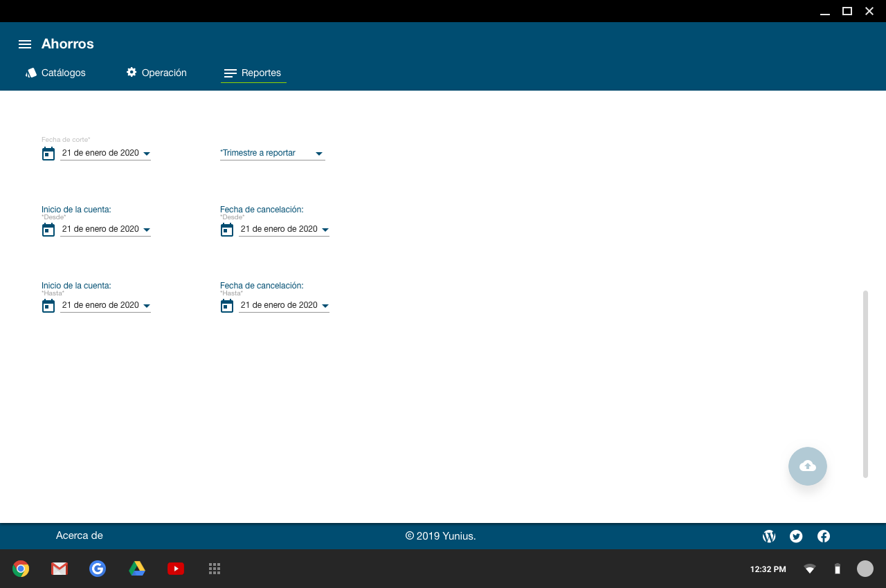Expand the Fecha de corte date dropdown arrow
The height and width of the screenshot is (588, 886).
(147, 154)
